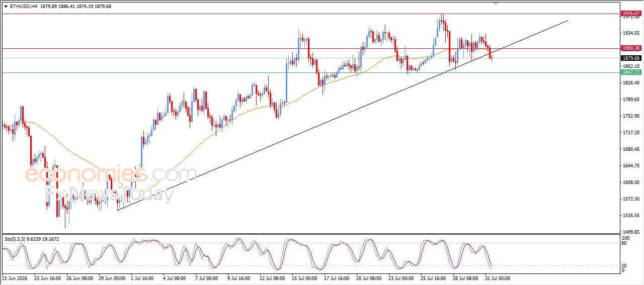644x285 pixels.
Task: Click the 21 Jun 2026 date label
Action: click(15, 277)
